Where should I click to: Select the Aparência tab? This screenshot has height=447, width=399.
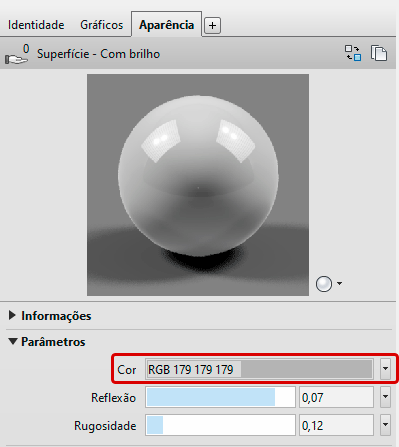pyautogui.click(x=166, y=25)
